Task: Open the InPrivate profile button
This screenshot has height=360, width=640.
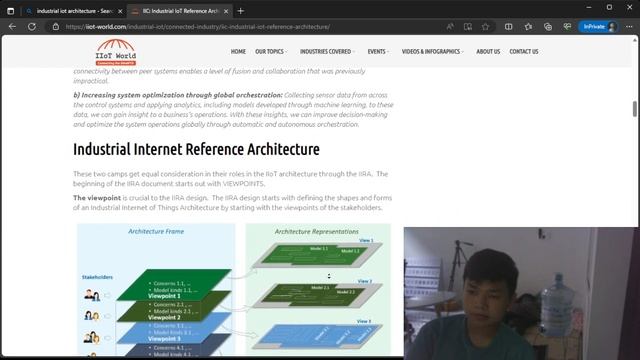Action: tap(599, 27)
